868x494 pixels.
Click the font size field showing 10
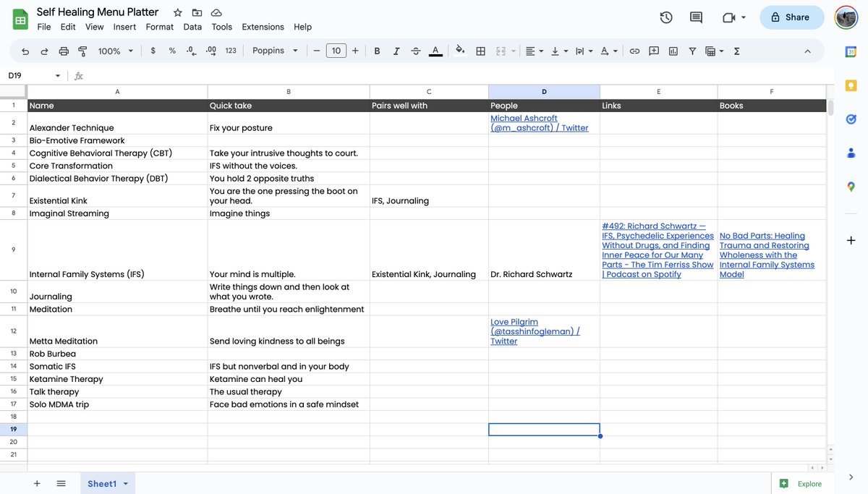336,51
